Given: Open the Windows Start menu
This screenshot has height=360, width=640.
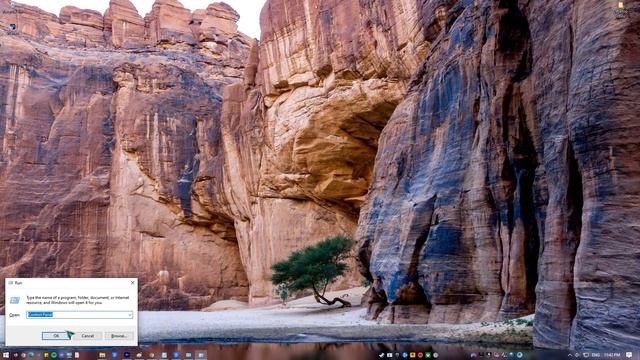Looking at the screenshot, I should click(6, 355).
